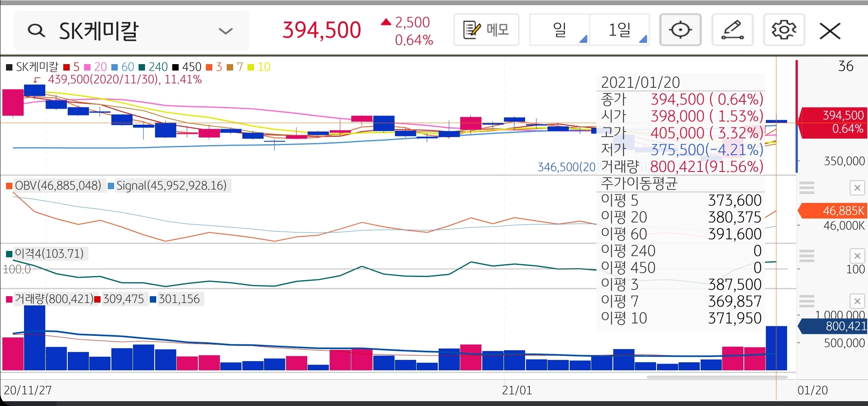Click the 21/01 date axis label

coord(517,390)
